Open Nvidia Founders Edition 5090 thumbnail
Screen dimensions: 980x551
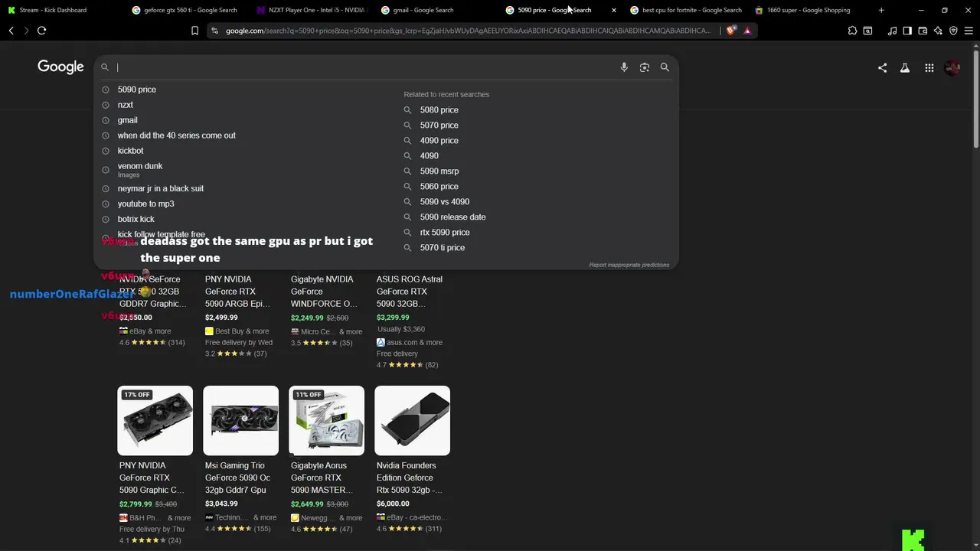click(412, 420)
